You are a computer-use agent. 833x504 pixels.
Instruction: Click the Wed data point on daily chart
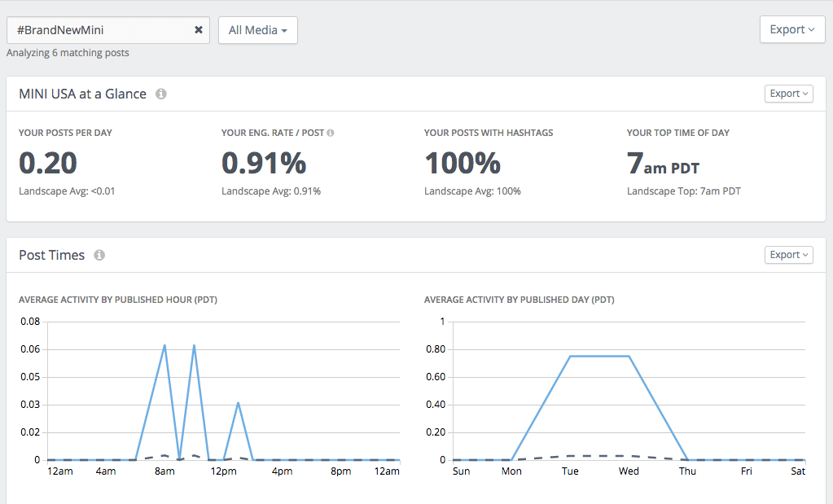(629, 357)
